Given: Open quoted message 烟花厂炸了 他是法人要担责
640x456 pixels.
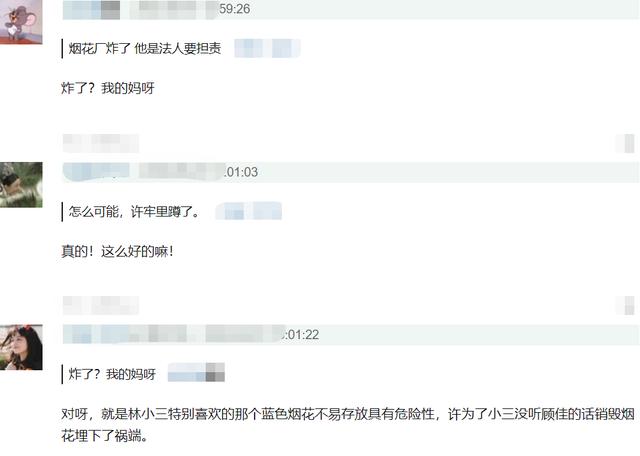Looking at the screenshot, I should [145, 48].
